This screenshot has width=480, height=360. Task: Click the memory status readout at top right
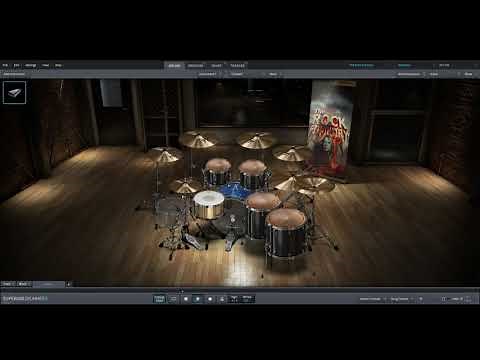[444, 65]
